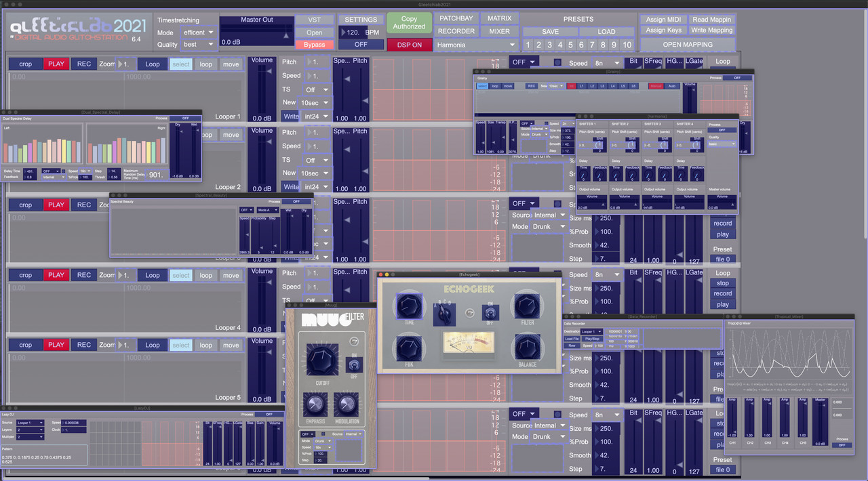
Task: Click the Dual Spectral Delay Left bar graph
Action: coord(43,144)
